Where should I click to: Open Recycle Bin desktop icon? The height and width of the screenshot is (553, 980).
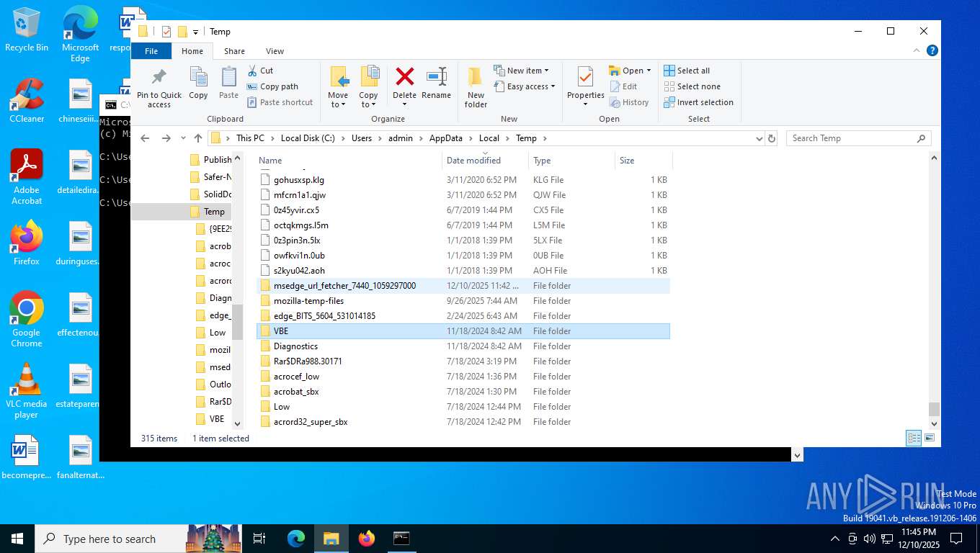coord(27,30)
